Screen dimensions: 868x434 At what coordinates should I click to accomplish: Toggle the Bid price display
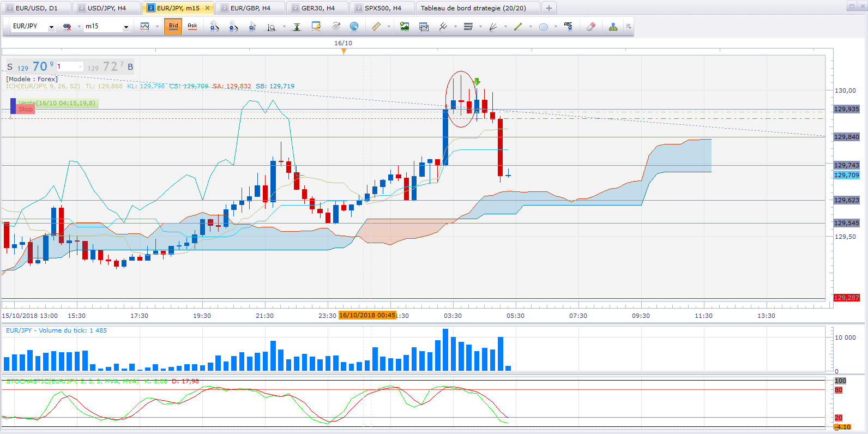(173, 26)
